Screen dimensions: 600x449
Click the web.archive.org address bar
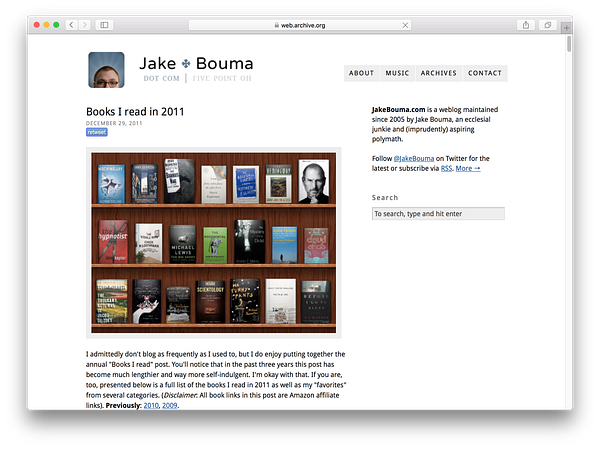(x=300, y=25)
